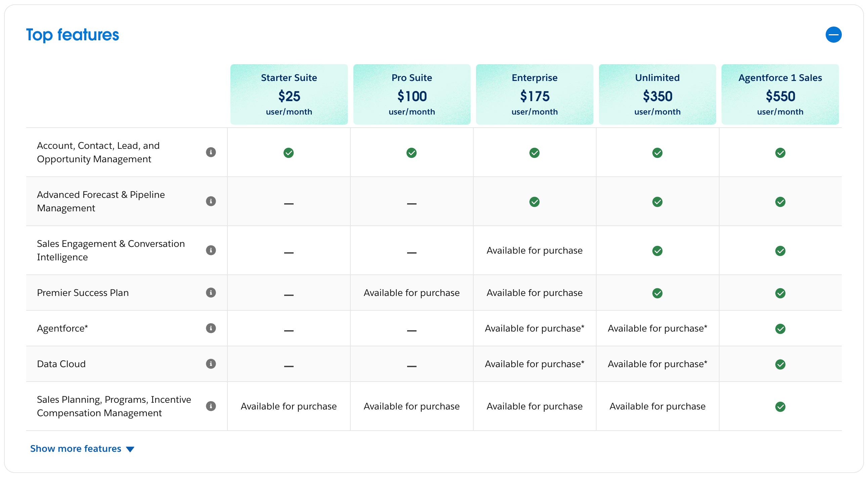The image size is (868, 479).
Task: Open info icon for Sales Engagement & Conversation Intelligence
Action: click(211, 250)
